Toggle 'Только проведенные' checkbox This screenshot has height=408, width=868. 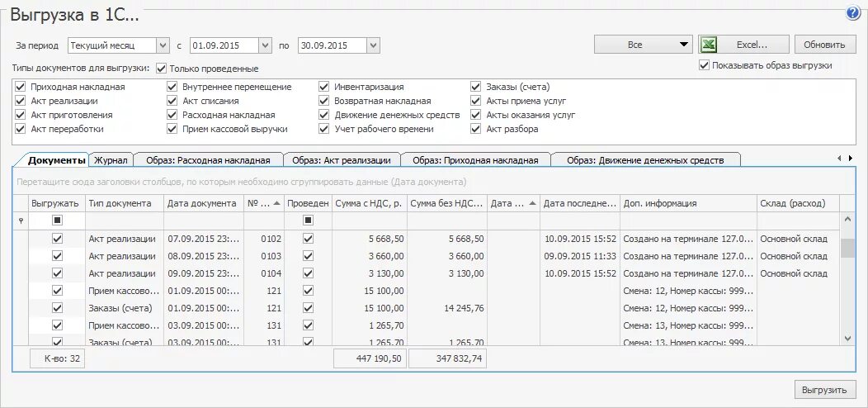(x=161, y=69)
